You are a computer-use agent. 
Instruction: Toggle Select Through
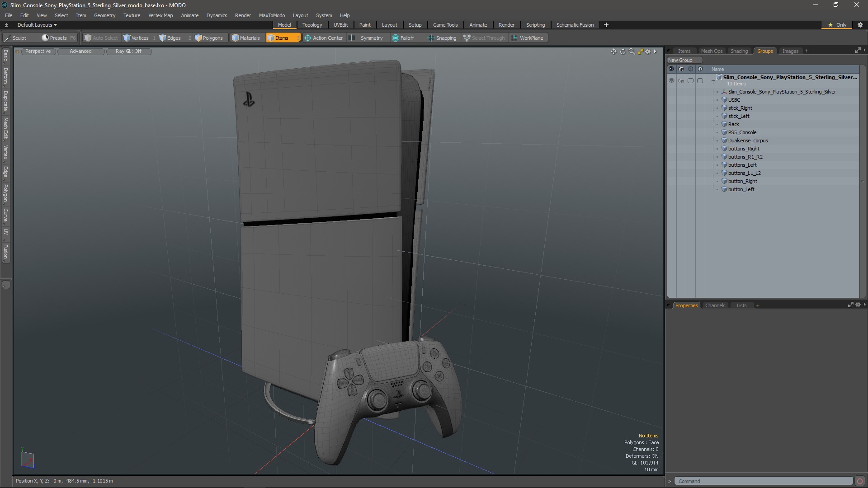[484, 38]
